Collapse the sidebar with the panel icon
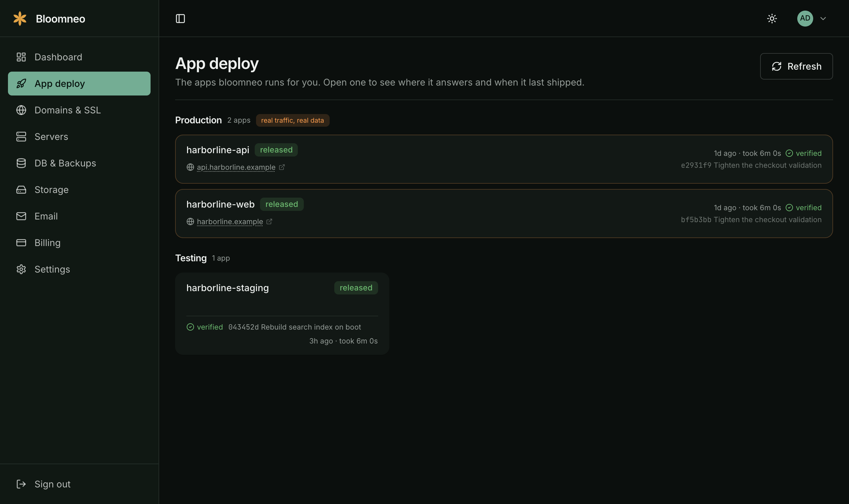The height and width of the screenshot is (504, 849). point(180,18)
